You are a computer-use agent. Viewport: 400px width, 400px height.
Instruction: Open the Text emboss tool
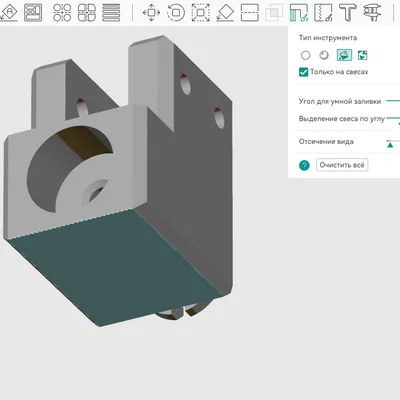[348, 13]
